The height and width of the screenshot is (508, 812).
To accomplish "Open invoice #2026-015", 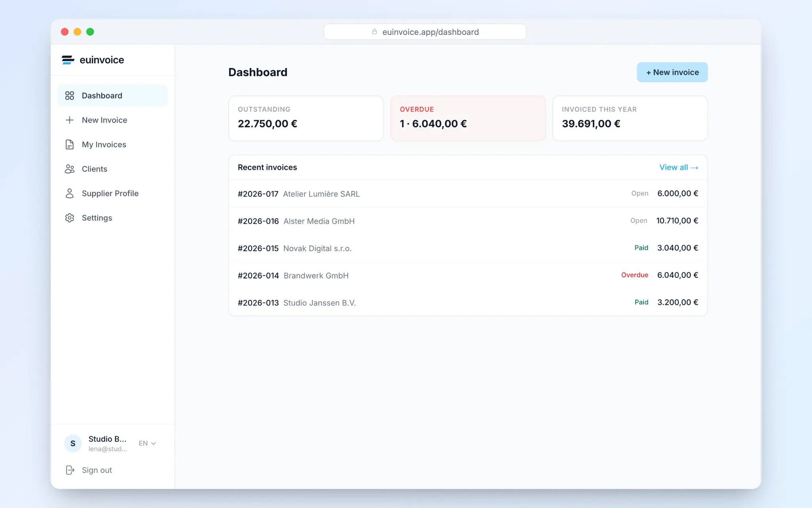I will [x=468, y=248].
